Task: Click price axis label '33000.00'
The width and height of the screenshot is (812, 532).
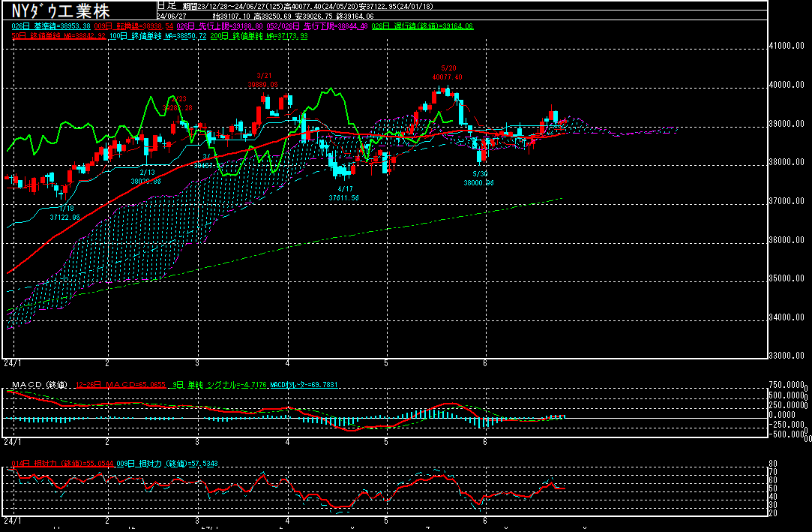Action: 787,356
